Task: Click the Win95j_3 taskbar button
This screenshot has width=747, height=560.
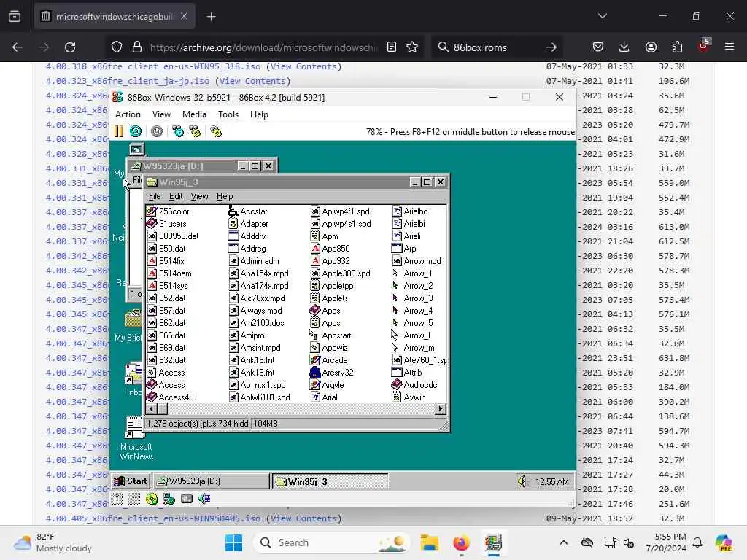Action: click(x=330, y=481)
